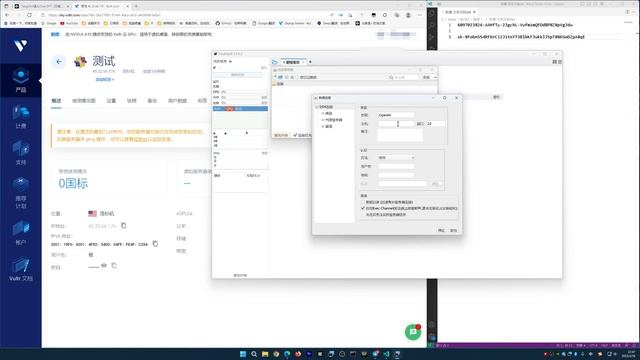Open VS Code Source Control icon in the activity bar
The image size is (640, 360).
click(x=432, y=37)
